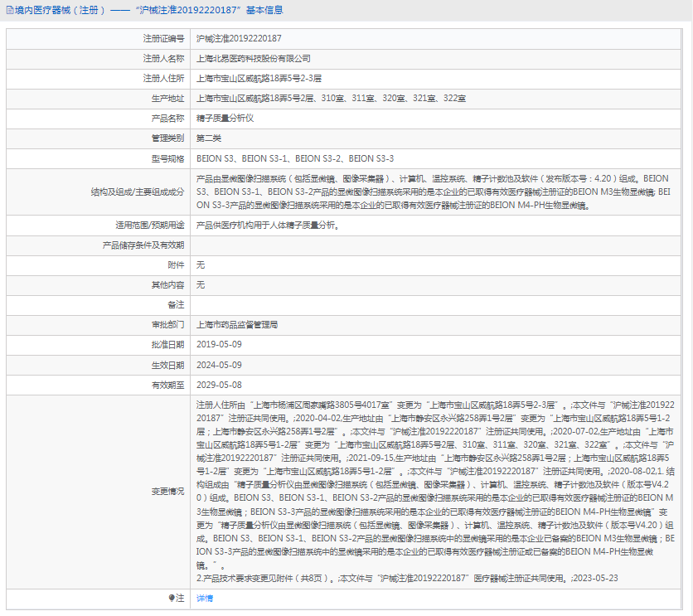The width and height of the screenshot is (693, 616).
Task: Click the 注册证编号 label
Action: (x=163, y=38)
